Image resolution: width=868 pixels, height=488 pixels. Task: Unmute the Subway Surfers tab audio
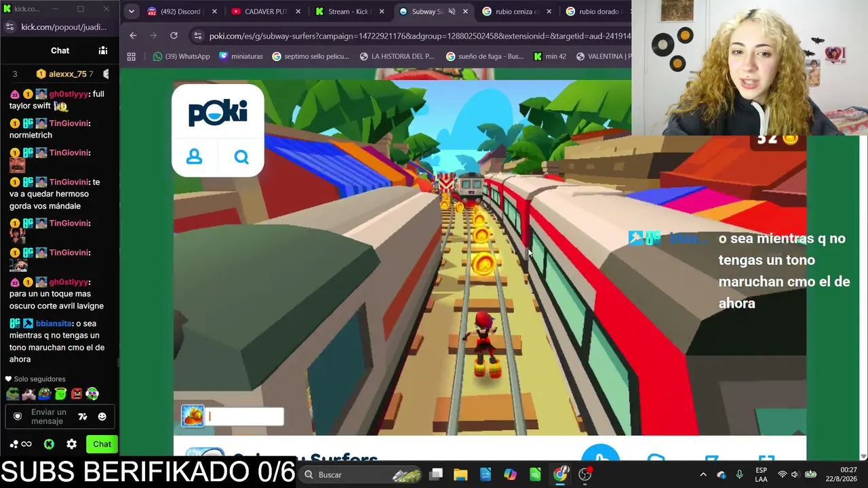tap(452, 12)
